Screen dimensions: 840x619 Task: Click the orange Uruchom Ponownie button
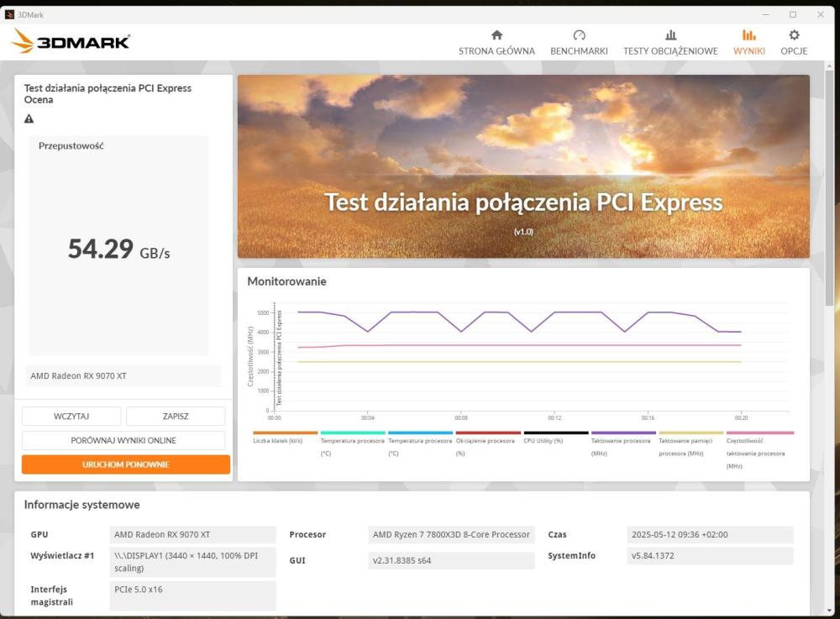tap(125, 464)
